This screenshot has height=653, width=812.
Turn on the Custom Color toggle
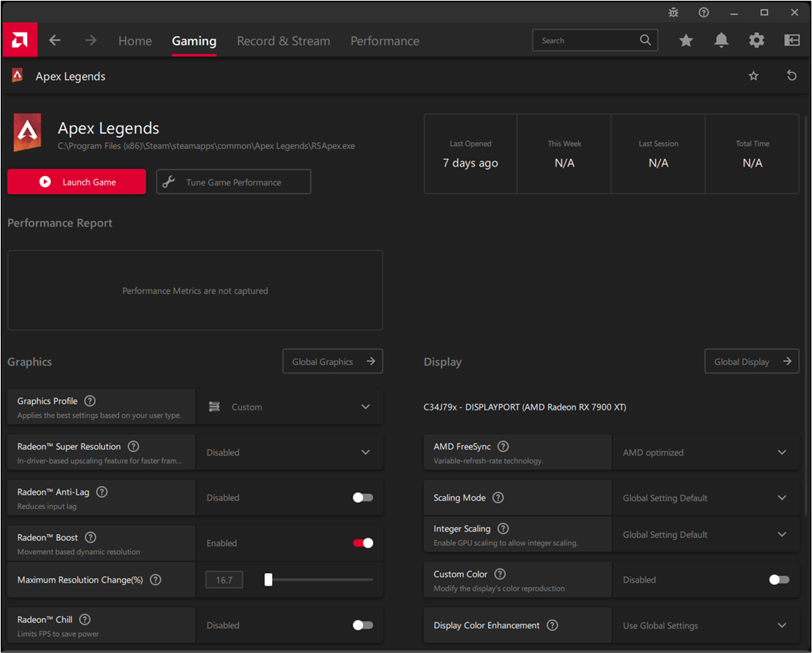point(779,580)
